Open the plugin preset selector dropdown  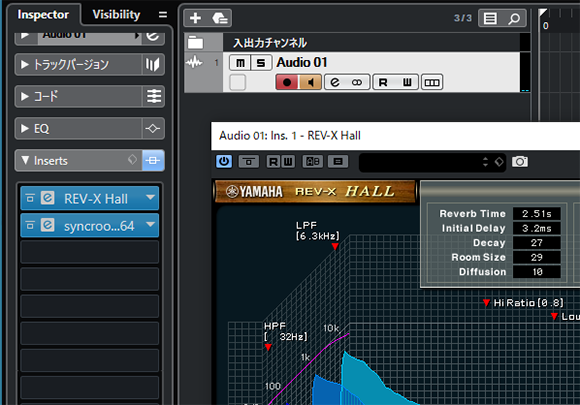click(x=485, y=162)
